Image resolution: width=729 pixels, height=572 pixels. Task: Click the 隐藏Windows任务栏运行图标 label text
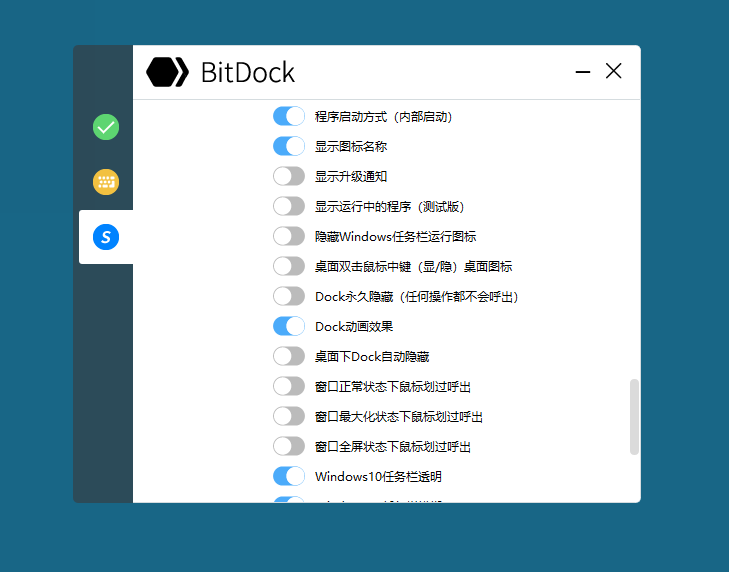[396, 237]
